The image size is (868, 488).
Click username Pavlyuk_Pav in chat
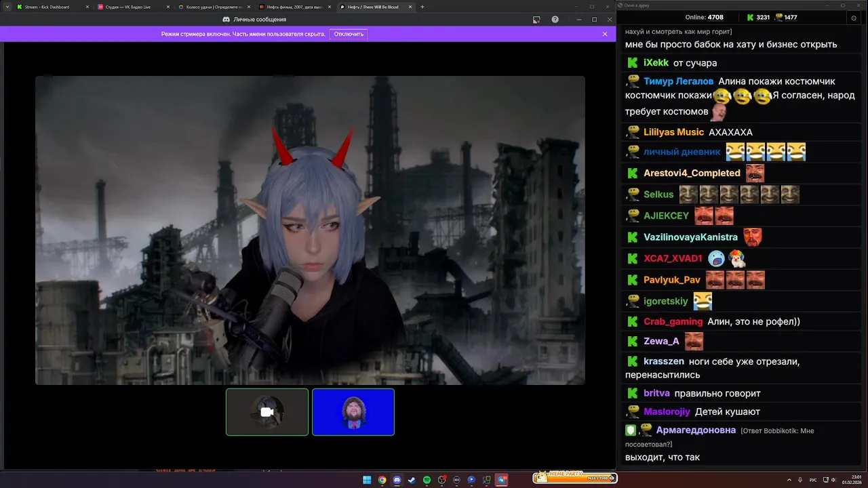pyautogui.click(x=672, y=280)
